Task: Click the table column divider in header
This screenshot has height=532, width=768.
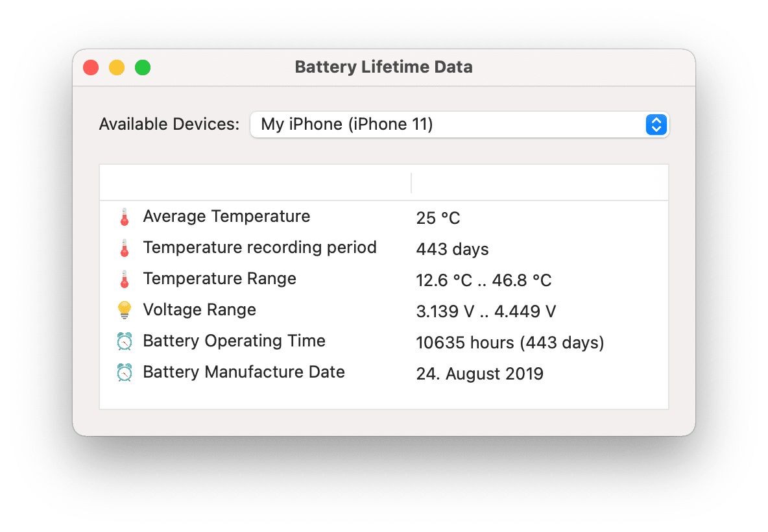Action: (x=411, y=183)
